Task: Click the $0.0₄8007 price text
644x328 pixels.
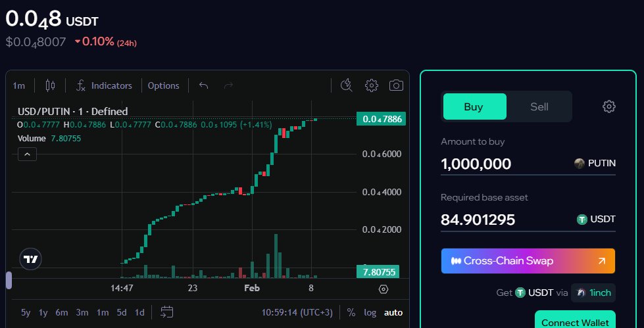Action: [x=36, y=42]
